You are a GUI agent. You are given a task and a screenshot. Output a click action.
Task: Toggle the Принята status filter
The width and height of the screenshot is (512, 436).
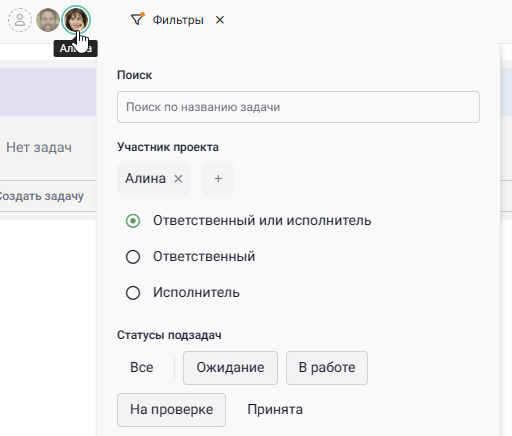[x=275, y=409]
